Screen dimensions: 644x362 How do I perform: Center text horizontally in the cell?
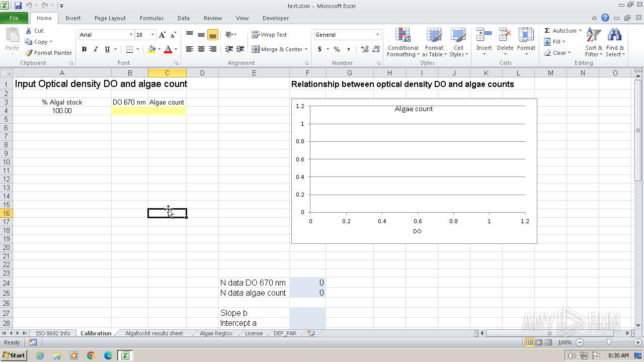[201, 49]
